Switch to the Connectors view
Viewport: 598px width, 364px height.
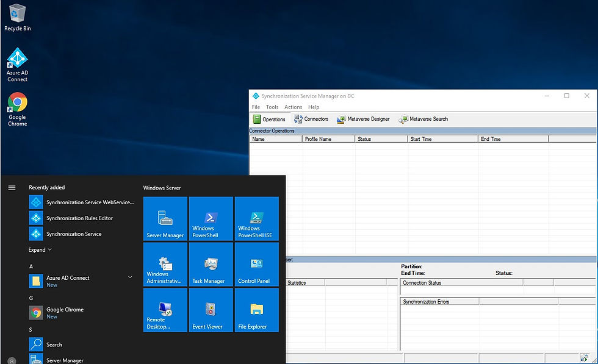[x=311, y=120]
